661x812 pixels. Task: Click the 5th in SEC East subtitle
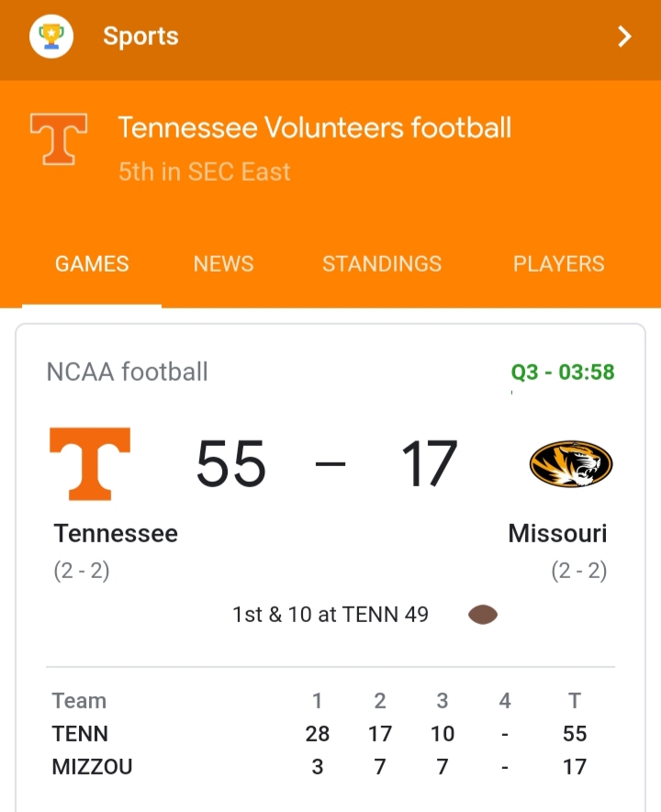tap(204, 172)
